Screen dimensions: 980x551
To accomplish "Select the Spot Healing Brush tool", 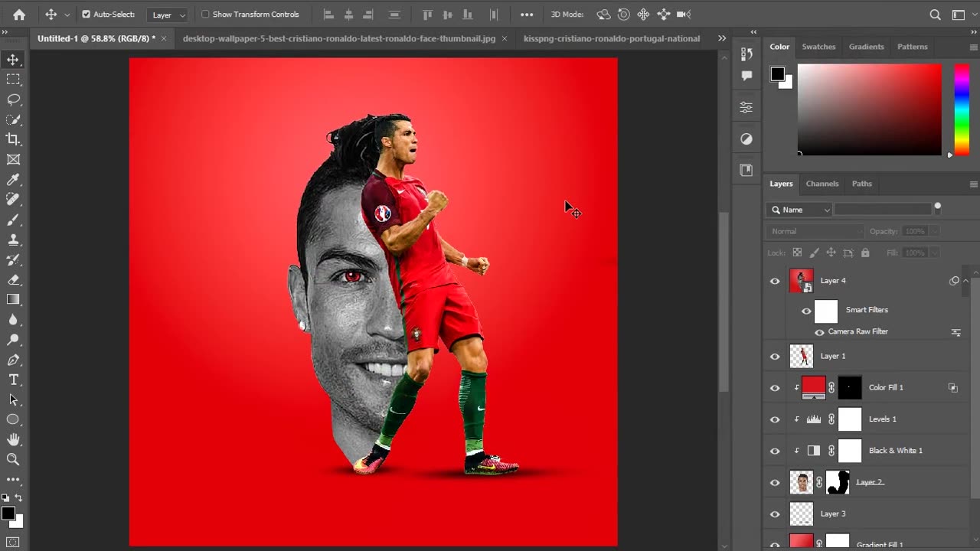I will pos(13,200).
